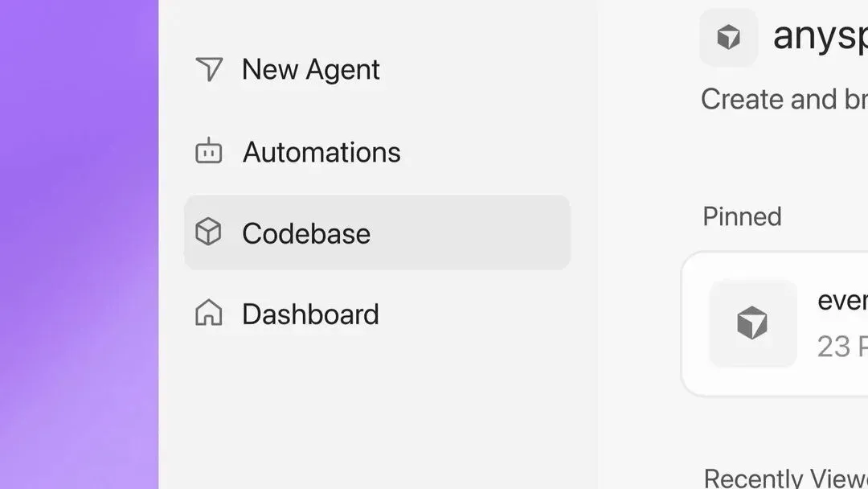Open the pinned card's cube thumbnail
Image resolution: width=868 pixels, height=489 pixels.
753,323
